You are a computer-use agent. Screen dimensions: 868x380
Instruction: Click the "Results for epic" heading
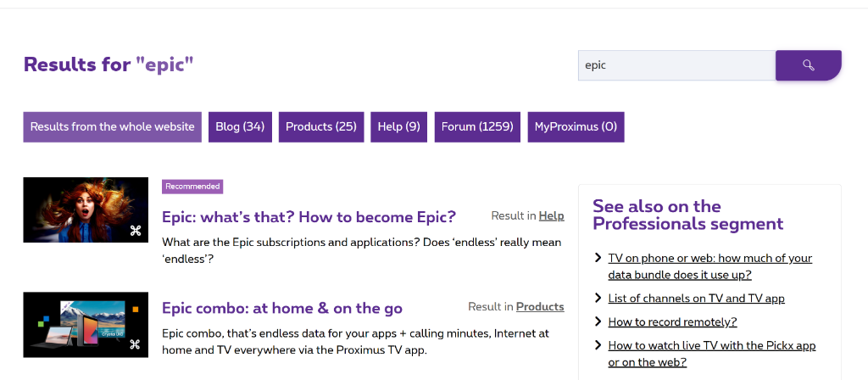click(x=108, y=64)
